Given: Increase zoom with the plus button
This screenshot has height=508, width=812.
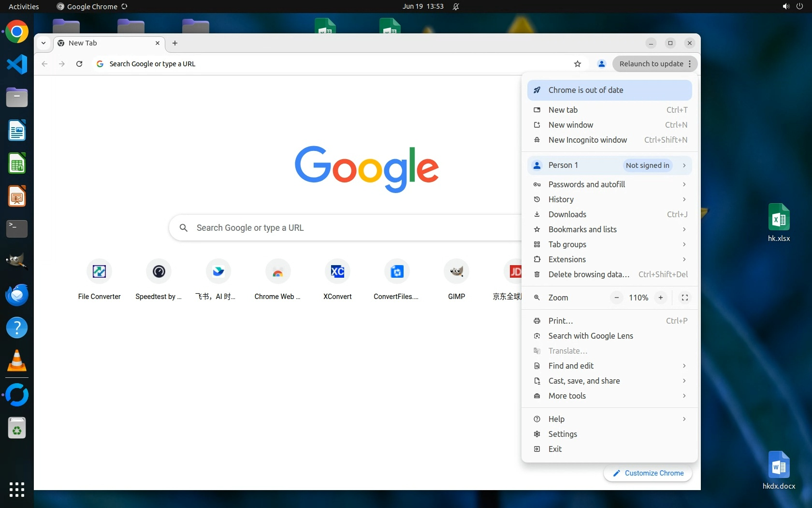Looking at the screenshot, I should coord(660,298).
